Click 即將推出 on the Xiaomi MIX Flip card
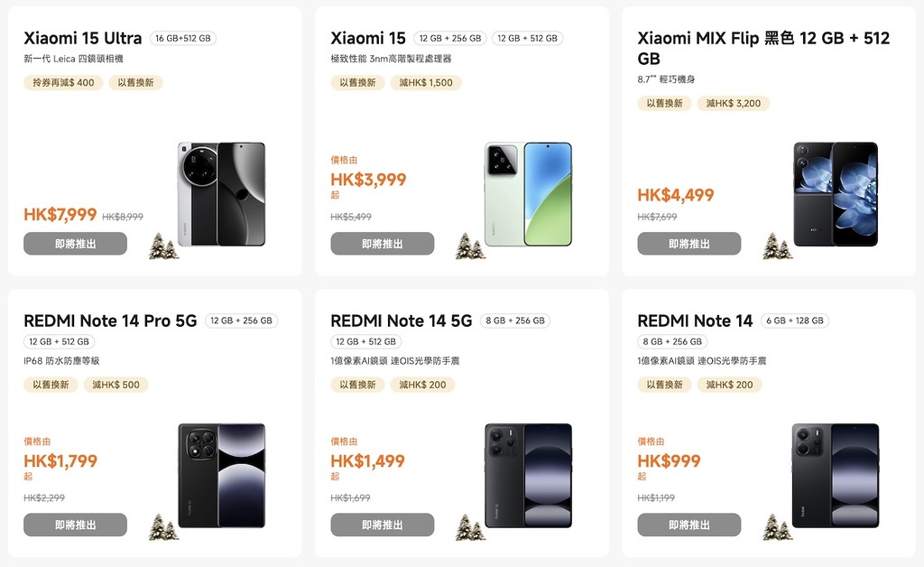 coord(688,243)
